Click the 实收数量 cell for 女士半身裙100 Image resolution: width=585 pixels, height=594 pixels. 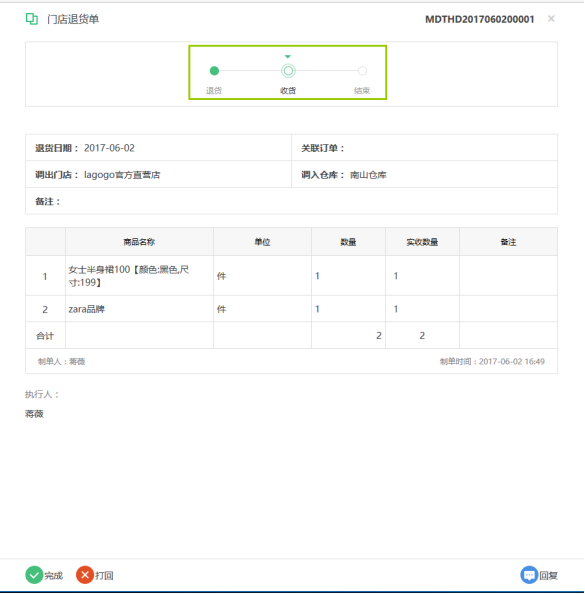coord(422,276)
